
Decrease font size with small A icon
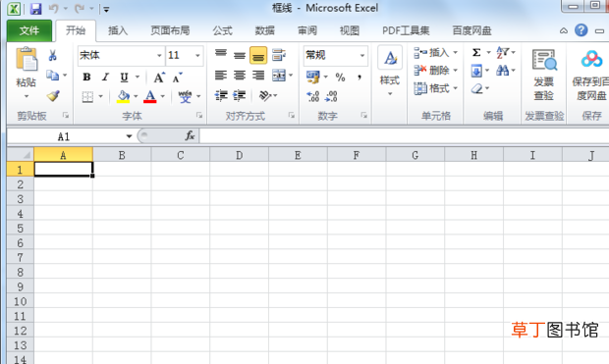pos(177,78)
